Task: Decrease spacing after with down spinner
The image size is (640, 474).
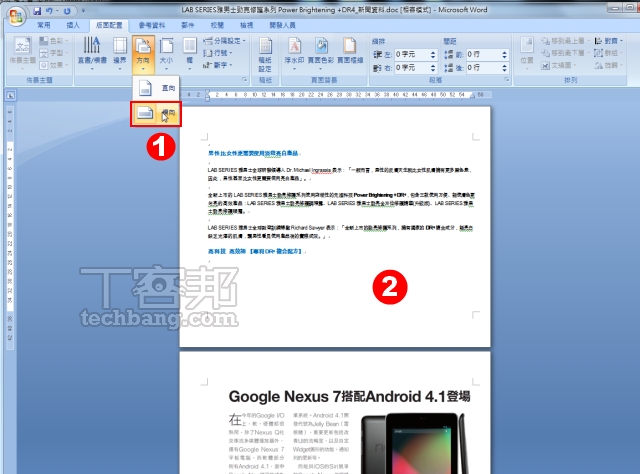Action: click(x=504, y=70)
